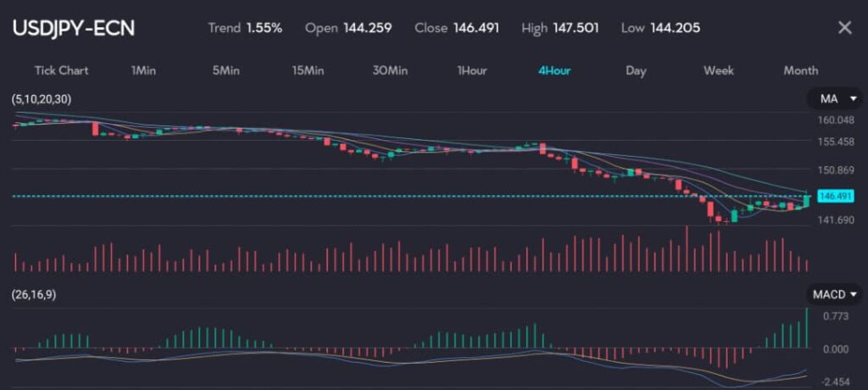Select the 1Min timeframe
868x390 pixels.
tap(143, 70)
